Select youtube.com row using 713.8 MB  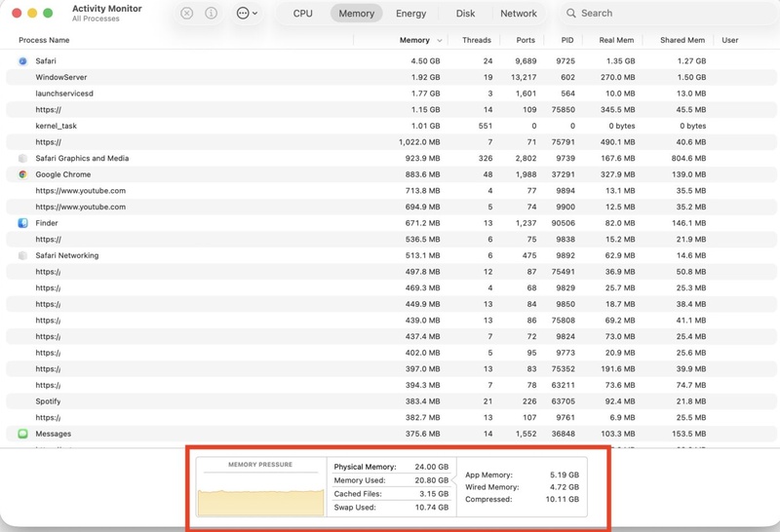[391, 191]
